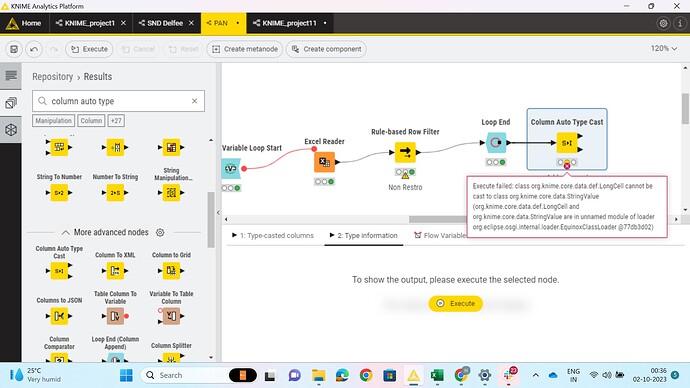The image size is (690, 388).
Task: Click the canvas horizontal scrollbar
Action: pyautogui.click(x=437, y=219)
